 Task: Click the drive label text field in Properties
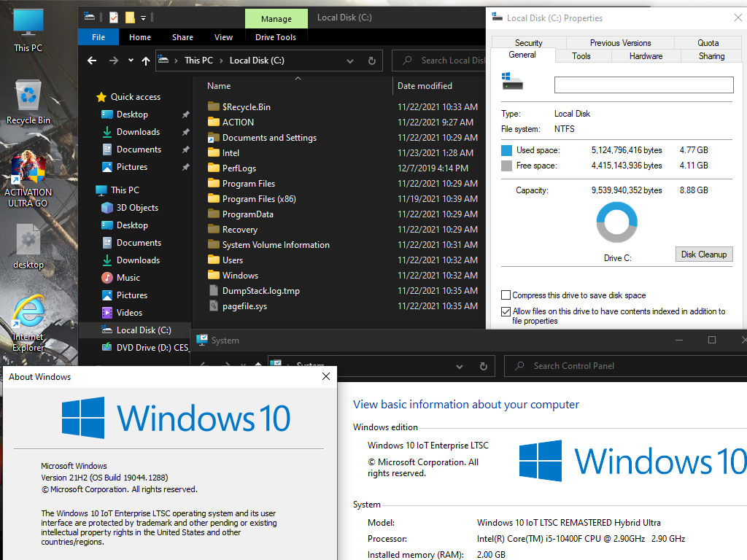(x=643, y=85)
